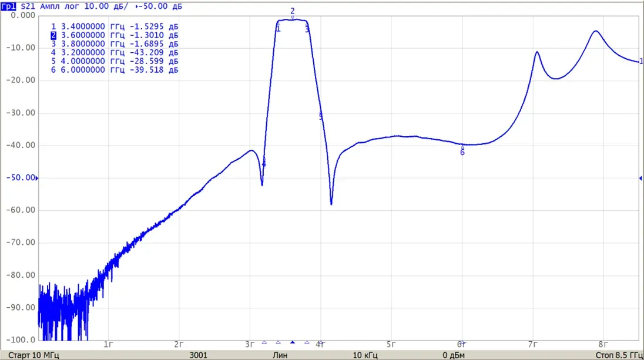Click the reference level arrow beside -50.00 axis label
Screen dimensions: 644x360
click(x=37, y=178)
